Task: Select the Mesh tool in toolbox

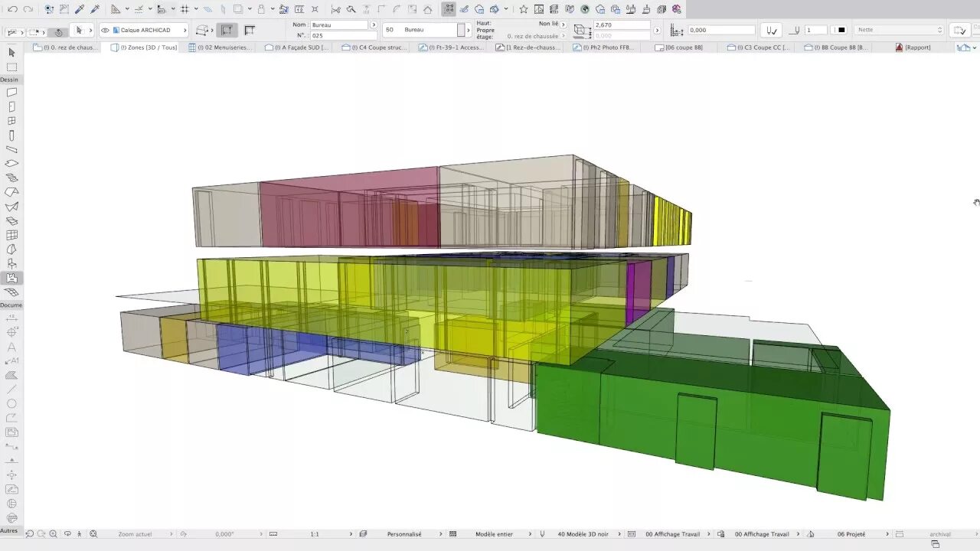Action: click(11, 292)
